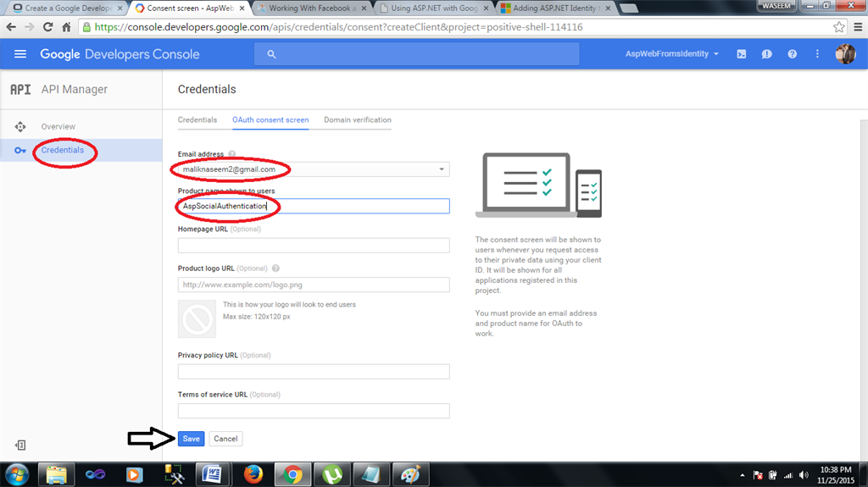
Task: Switch to the Credentials tab
Action: click(x=197, y=119)
